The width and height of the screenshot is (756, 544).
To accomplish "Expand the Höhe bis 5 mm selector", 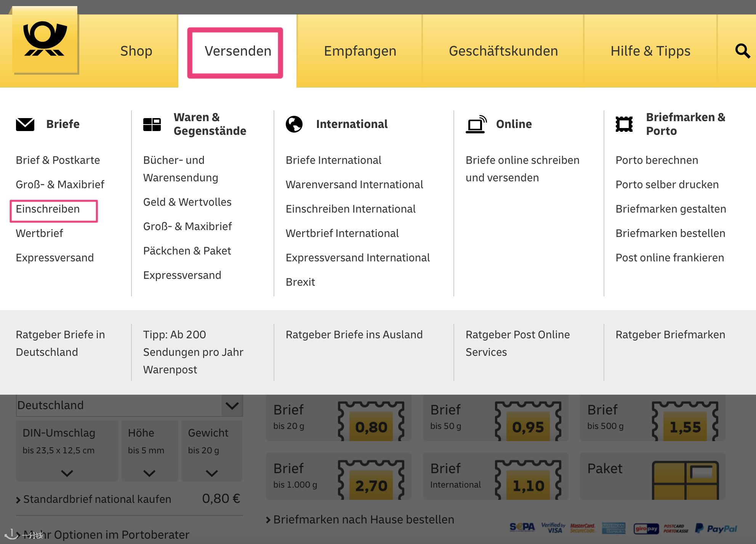I will click(149, 451).
